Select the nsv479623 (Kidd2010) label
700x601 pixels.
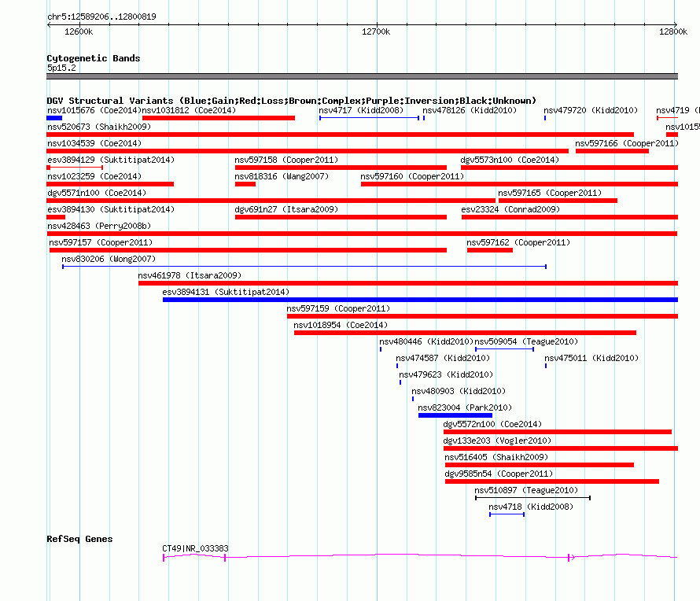click(445, 374)
